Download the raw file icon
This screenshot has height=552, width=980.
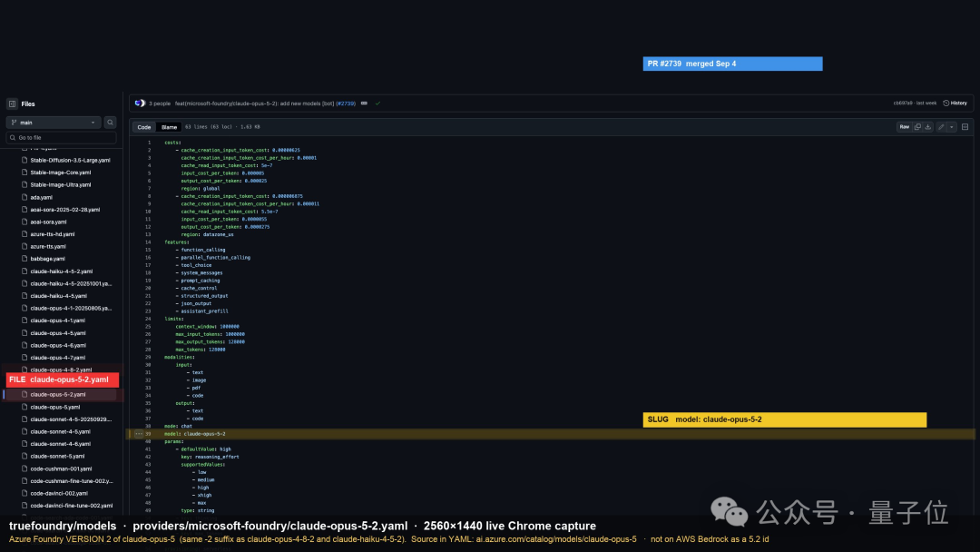click(x=928, y=127)
